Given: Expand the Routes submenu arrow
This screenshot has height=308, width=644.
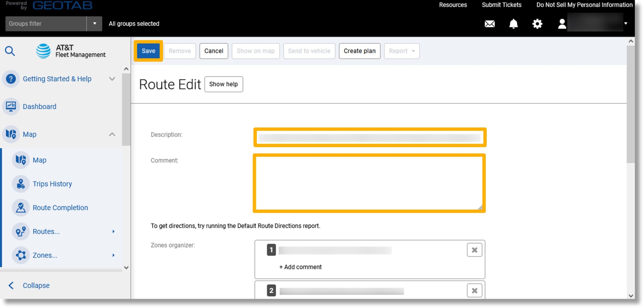Looking at the screenshot, I should tap(114, 231).
